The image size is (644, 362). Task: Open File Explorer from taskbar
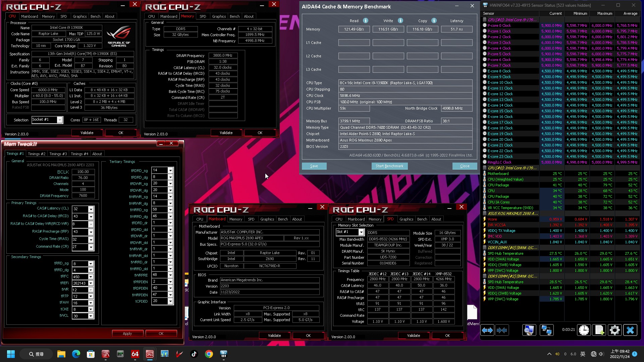pos(61,354)
